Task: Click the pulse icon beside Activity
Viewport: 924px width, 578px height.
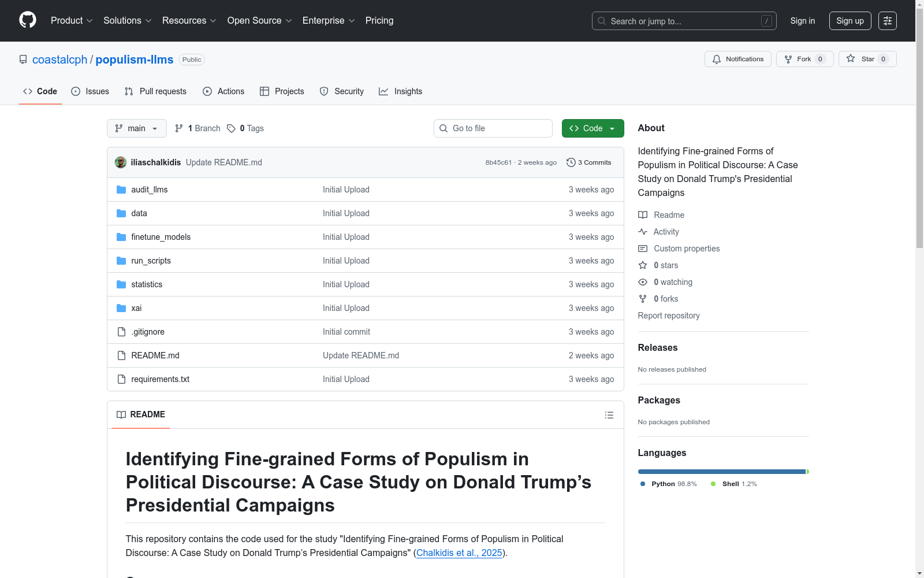Action: [x=643, y=232]
